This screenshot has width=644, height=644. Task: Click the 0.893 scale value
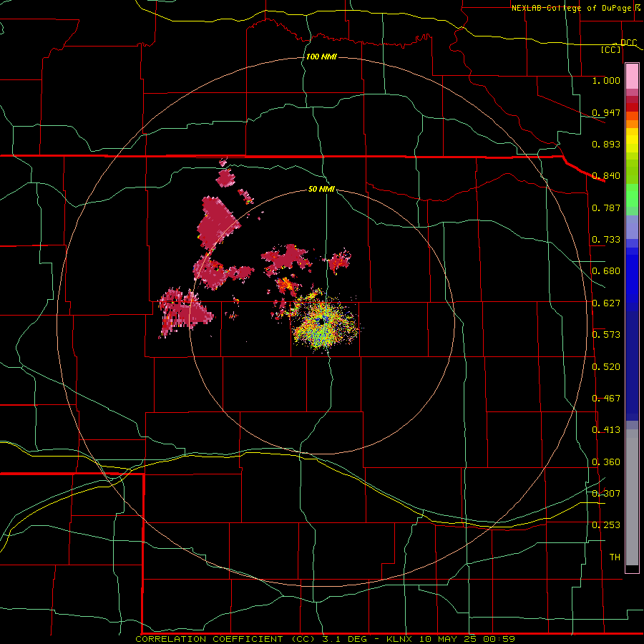606,144
